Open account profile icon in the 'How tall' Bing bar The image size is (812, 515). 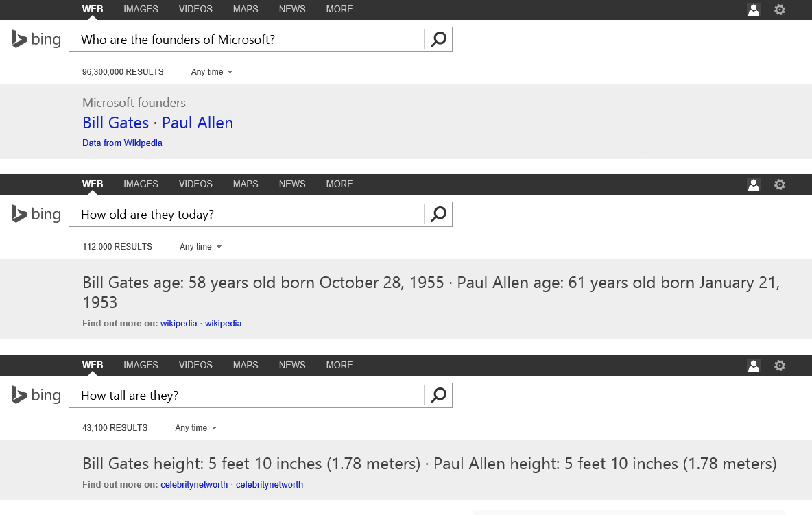754,366
